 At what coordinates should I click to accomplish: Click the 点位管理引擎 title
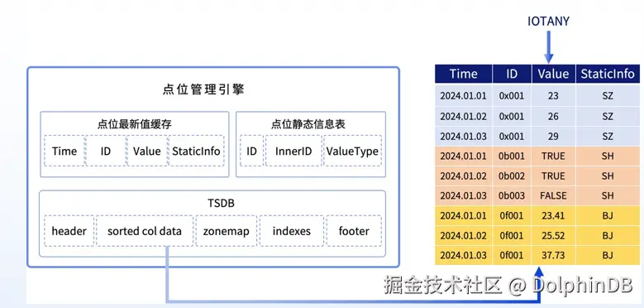(x=203, y=89)
